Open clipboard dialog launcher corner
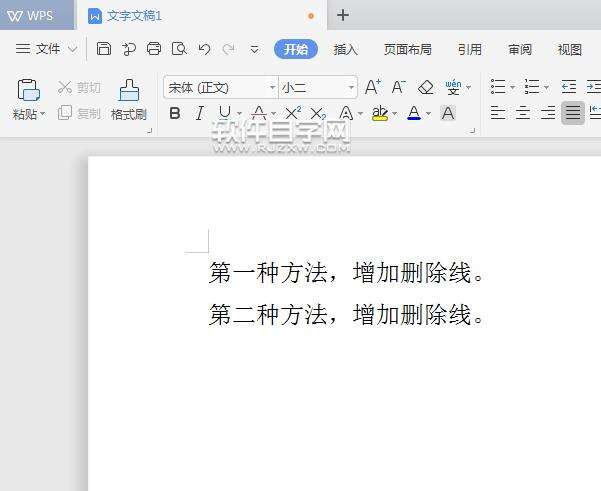Viewport: 601px width, 491px height. tap(149, 131)
